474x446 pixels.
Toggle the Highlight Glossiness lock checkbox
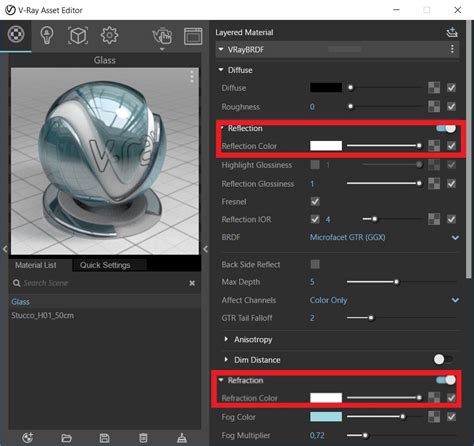pyautogui.click(x=315, y=165)
